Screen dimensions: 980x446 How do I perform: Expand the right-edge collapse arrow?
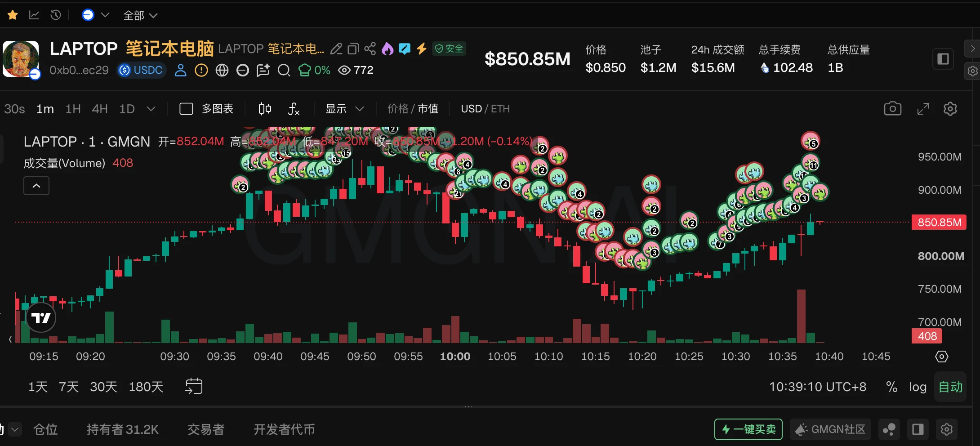(x=973, y=49)
